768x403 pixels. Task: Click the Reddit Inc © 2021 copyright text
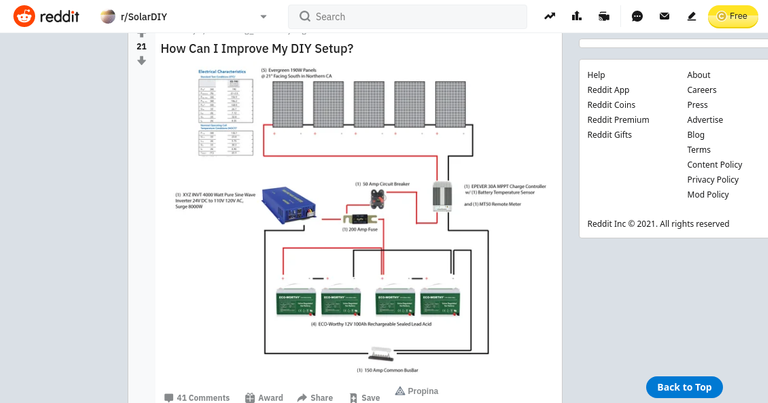click(658, 224)
